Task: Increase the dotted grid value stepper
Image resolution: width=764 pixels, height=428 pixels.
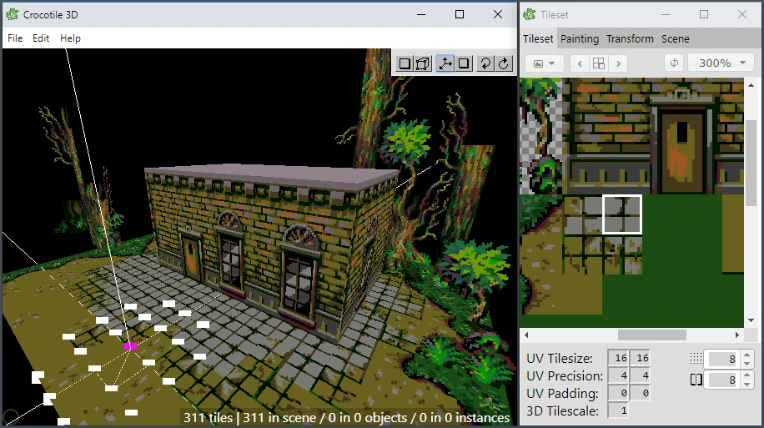Action: 747,355
